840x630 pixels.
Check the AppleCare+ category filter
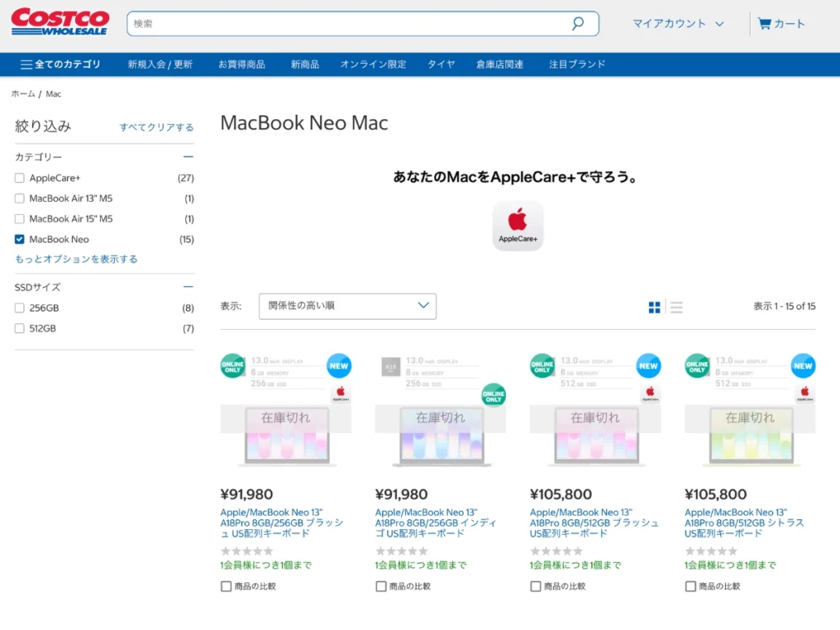click(20, 178)
